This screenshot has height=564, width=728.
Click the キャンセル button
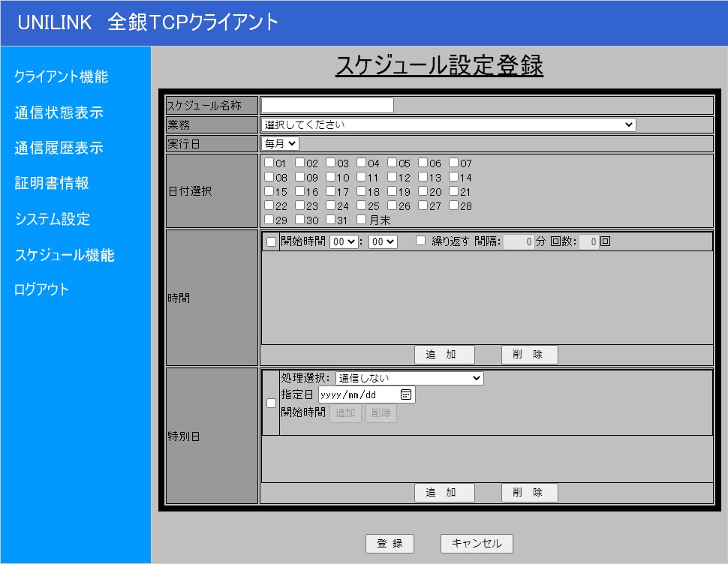coord(477,544)
